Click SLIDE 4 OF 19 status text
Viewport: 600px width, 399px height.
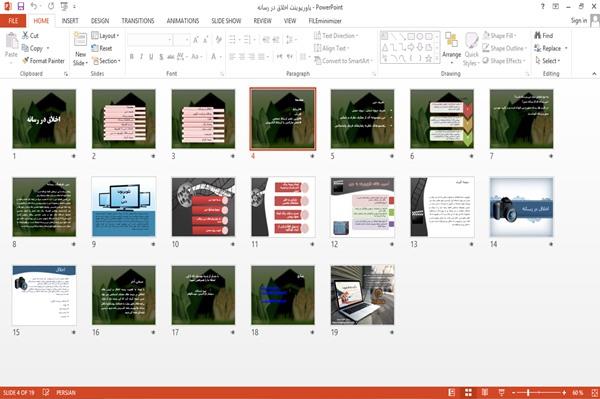pos(18,393)
